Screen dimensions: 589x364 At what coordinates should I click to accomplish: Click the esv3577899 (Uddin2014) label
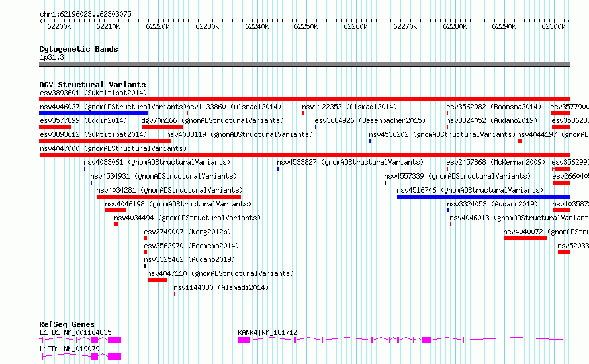pyautogui.click(x=83, y=120)
